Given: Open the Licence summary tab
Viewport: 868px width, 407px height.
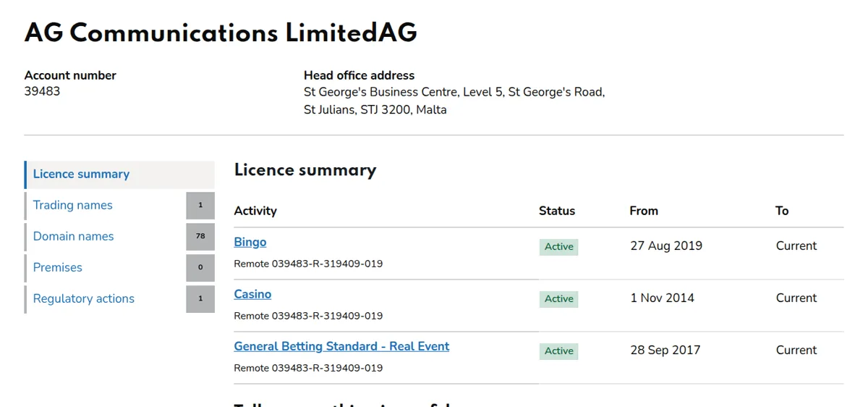Looking at the screenshot, I should point(119,175).
